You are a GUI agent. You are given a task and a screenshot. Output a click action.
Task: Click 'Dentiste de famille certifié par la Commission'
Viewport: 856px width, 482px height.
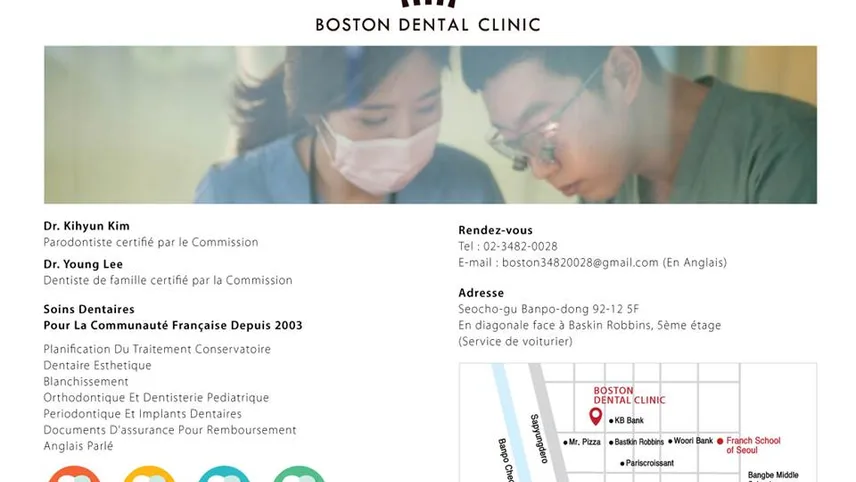pyautogui.click(x=168, y=281)
